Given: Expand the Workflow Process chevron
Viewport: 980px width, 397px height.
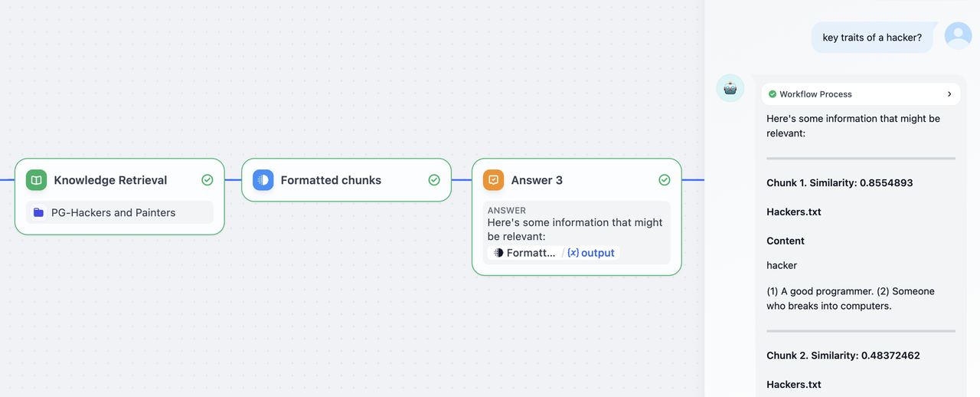Looking at the screenshot, I should (949, 94).
